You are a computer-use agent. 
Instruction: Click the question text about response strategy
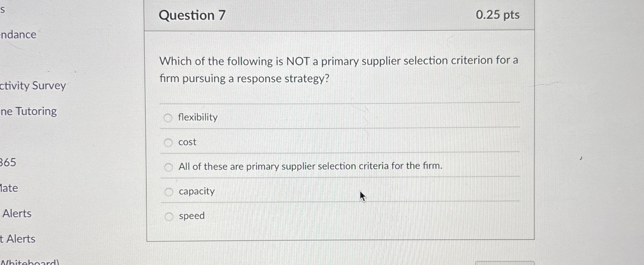tap(338, 70)
